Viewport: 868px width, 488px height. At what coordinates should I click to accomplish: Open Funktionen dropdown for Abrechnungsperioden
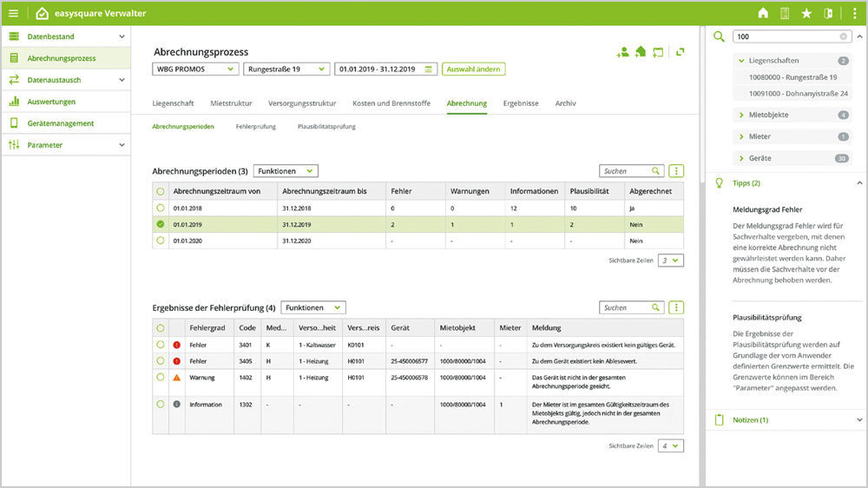(286, 171)
